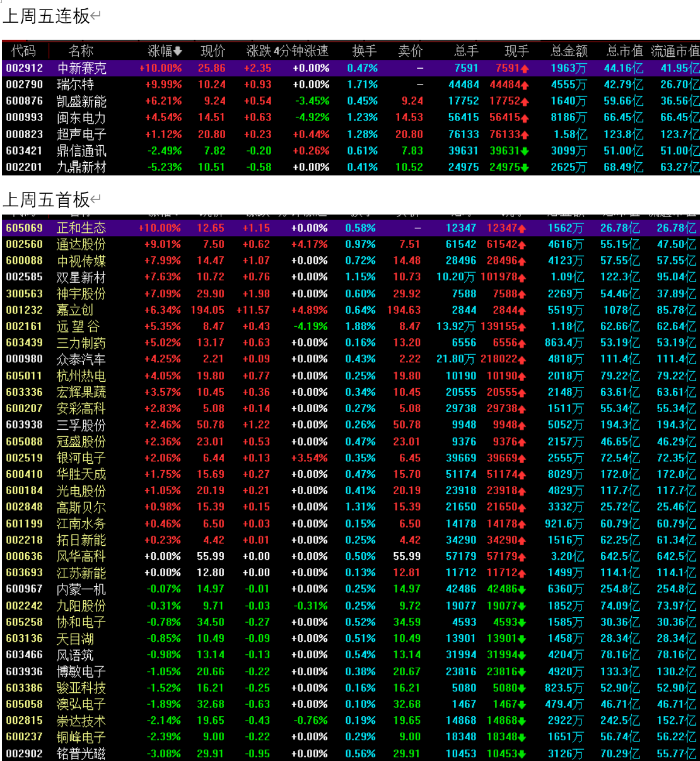The width and height of the screenshot is (700, 761).
Task: Click 上周五连板 heading text
Action: [x=47, y=16]
